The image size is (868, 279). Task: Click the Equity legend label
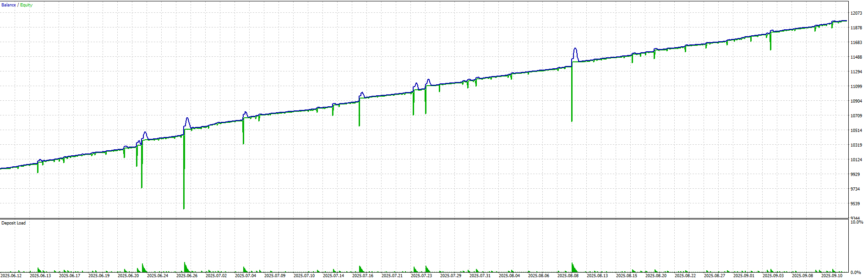pos(26,5)
